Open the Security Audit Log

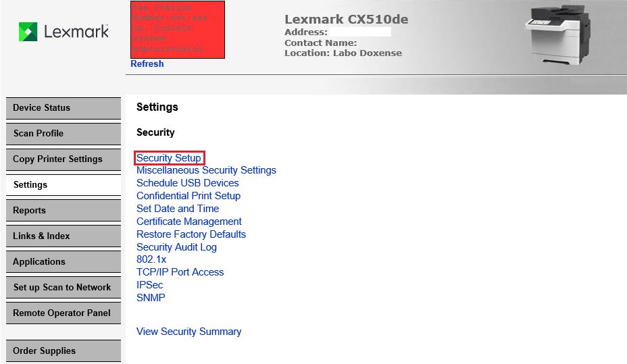[176, 247]
